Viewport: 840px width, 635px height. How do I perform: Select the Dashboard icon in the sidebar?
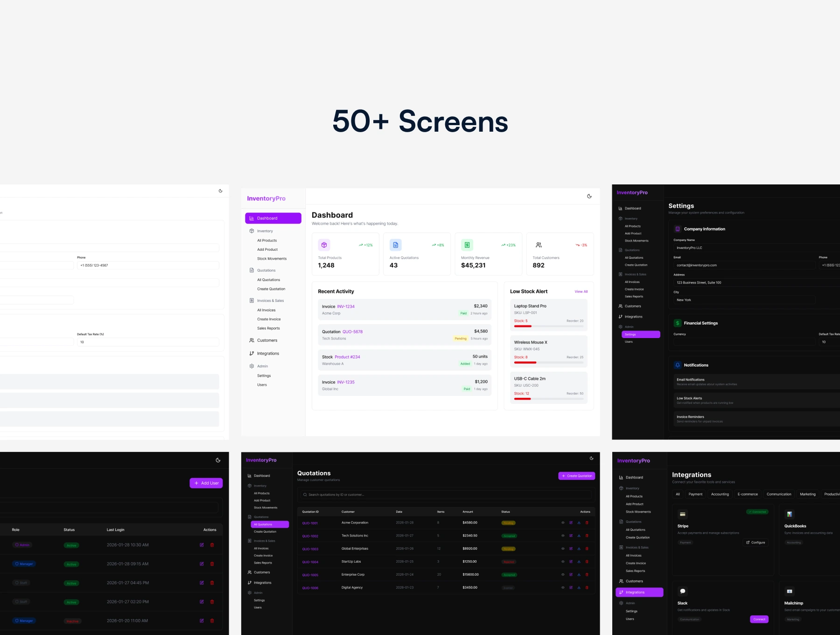point(252,218)
